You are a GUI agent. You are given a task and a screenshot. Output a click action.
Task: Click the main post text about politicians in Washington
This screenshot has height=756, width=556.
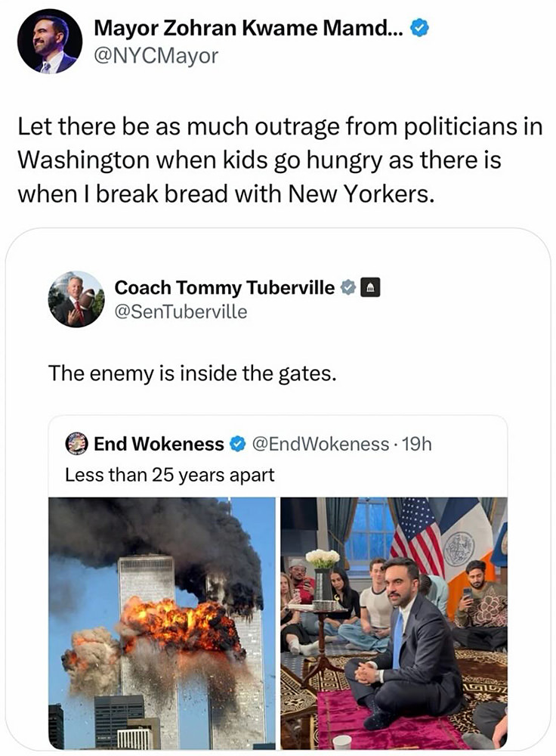280,161
